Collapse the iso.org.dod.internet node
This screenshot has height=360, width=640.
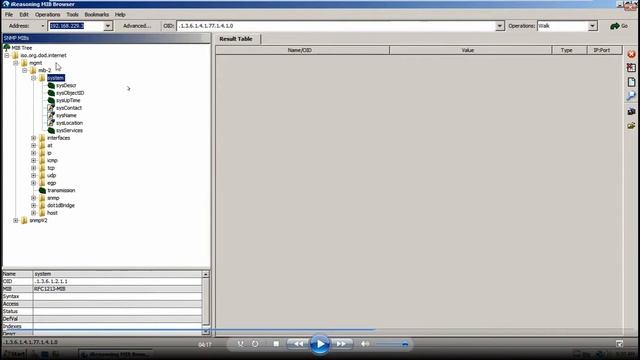(7, 55)
